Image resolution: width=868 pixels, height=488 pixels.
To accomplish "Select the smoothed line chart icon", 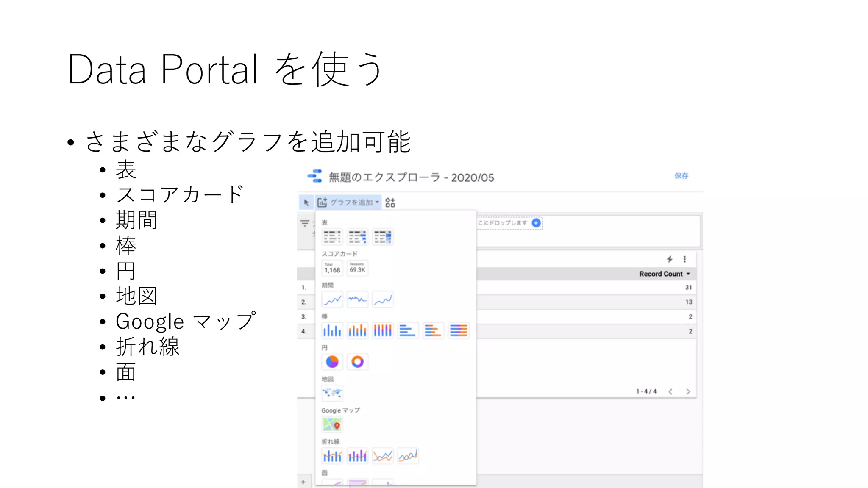I will [408, 456].
